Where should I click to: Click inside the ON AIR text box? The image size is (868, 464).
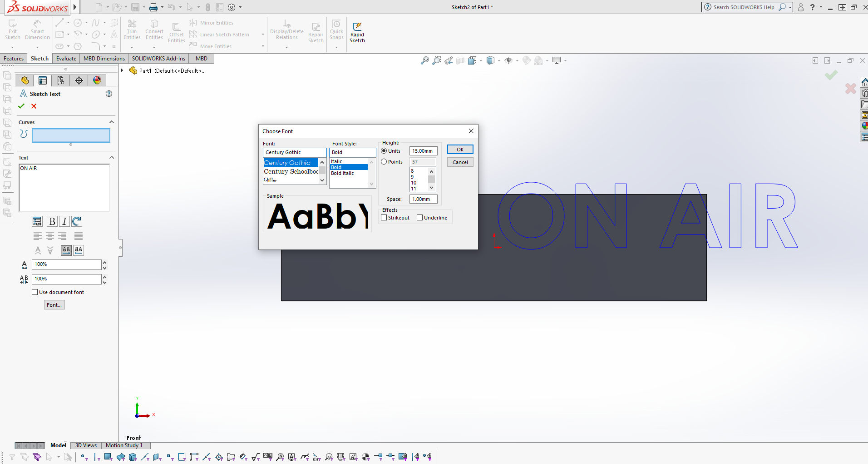[x=64, y=186]
